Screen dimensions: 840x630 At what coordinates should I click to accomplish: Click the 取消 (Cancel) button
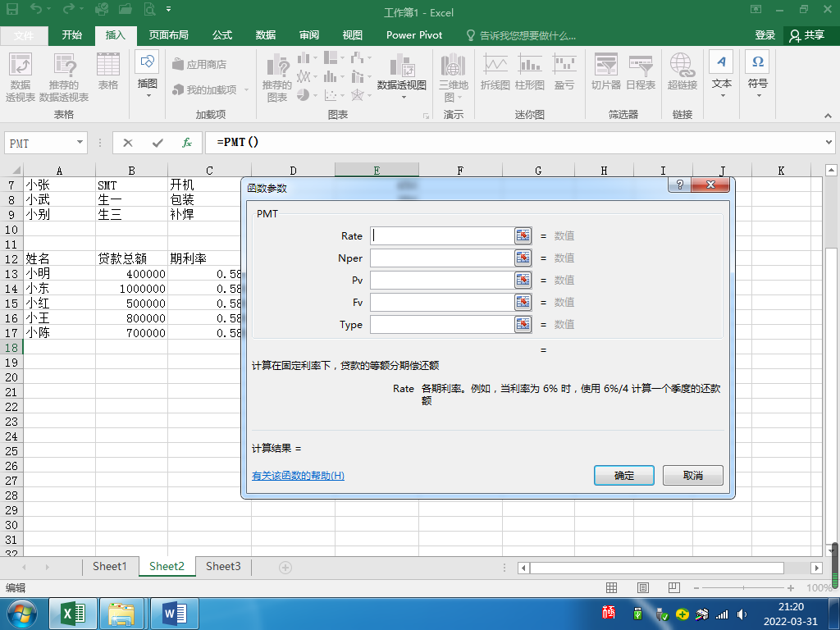pos(692,475)
